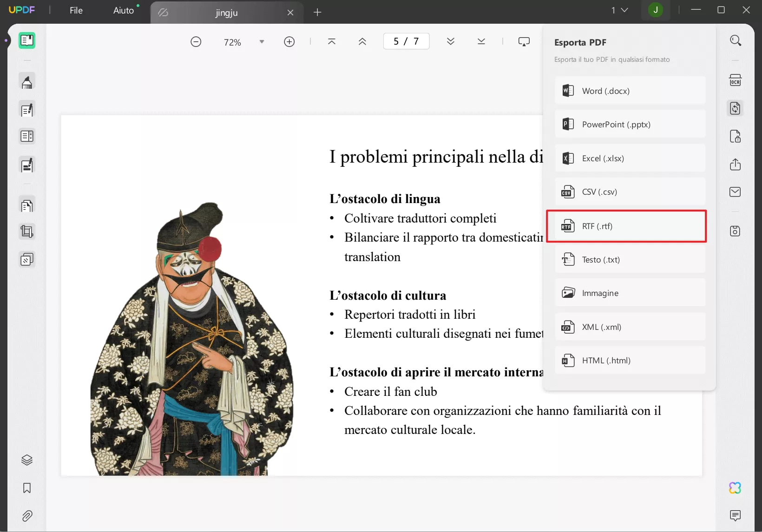Go to next page arrow
The width and height of the screenshot is (762, 532).
click(451, 42)
